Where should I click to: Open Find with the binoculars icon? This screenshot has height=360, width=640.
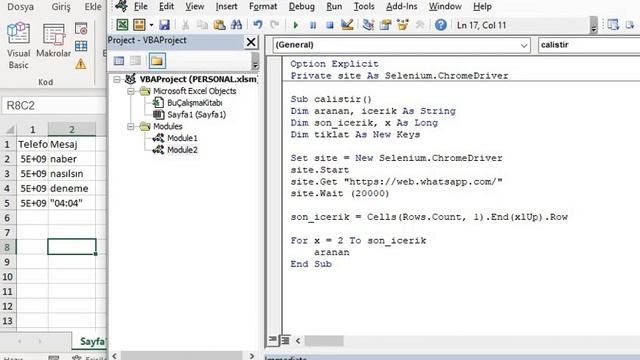coord(236,25)
